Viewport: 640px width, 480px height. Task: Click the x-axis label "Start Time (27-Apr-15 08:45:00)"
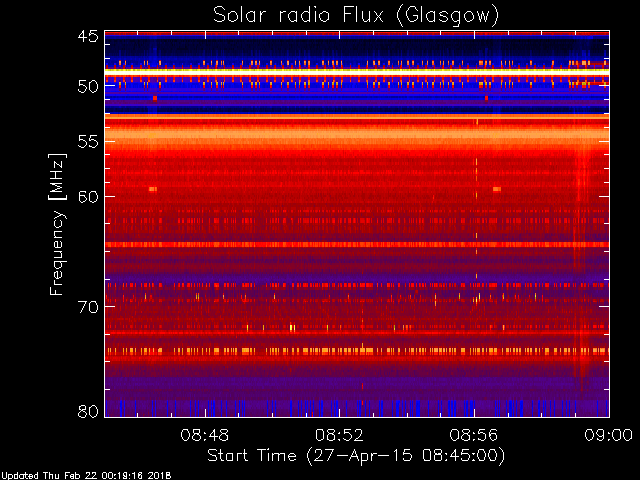click(356, 456)
